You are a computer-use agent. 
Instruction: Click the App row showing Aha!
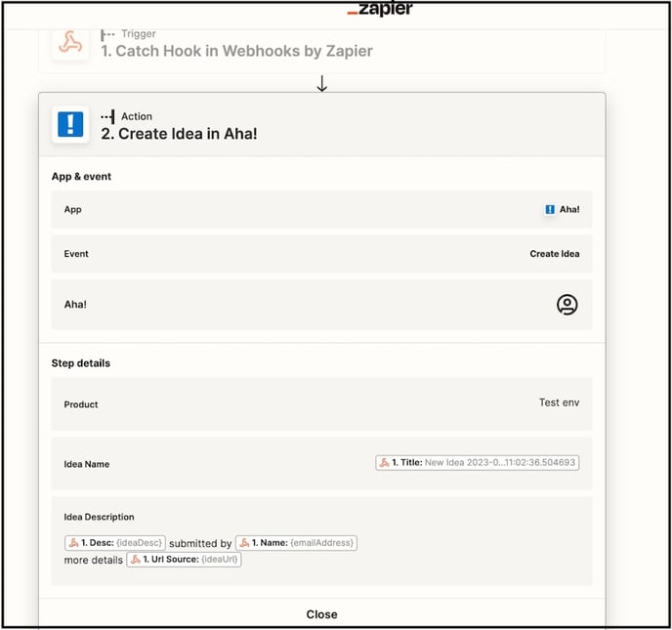pyautogui.click(x=321, y=210)
